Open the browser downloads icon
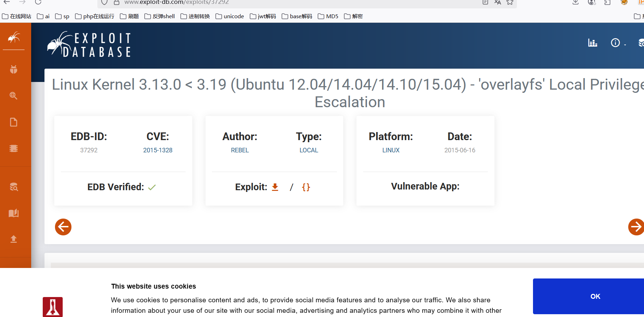 pos(575,2)
